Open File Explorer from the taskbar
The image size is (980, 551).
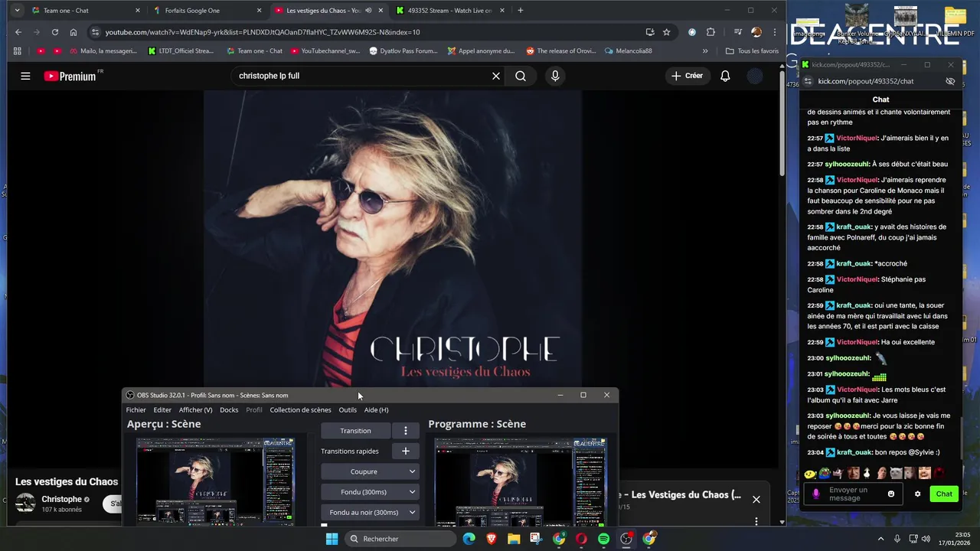pos(514,539)
